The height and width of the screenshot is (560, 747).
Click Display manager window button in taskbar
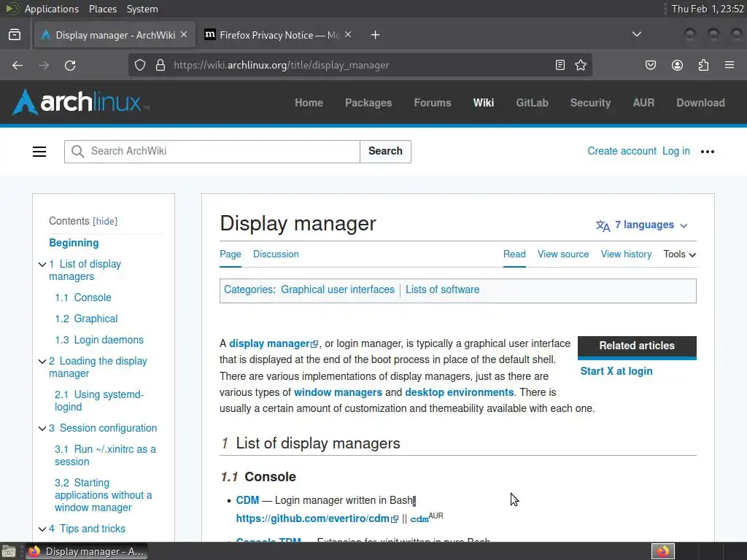87,551
